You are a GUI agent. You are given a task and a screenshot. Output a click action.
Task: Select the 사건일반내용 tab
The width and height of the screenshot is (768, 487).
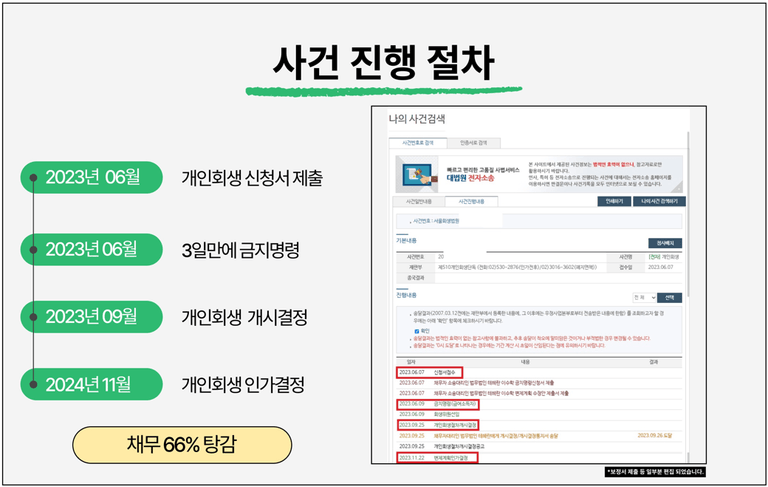click(417, 201)
